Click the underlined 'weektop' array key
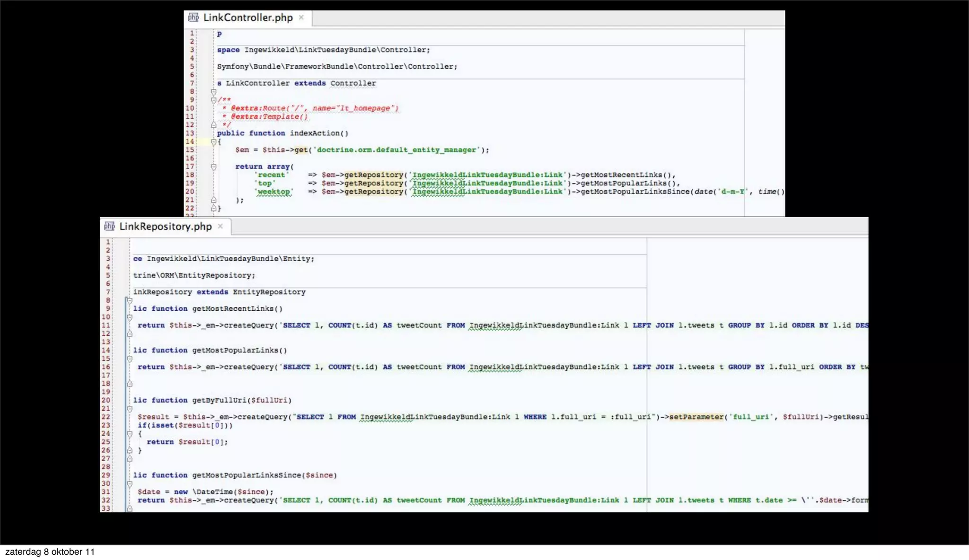 (x=274, y=192)
